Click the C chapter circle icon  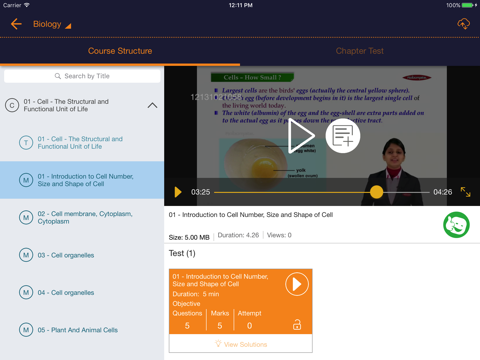tap(12, 105)
